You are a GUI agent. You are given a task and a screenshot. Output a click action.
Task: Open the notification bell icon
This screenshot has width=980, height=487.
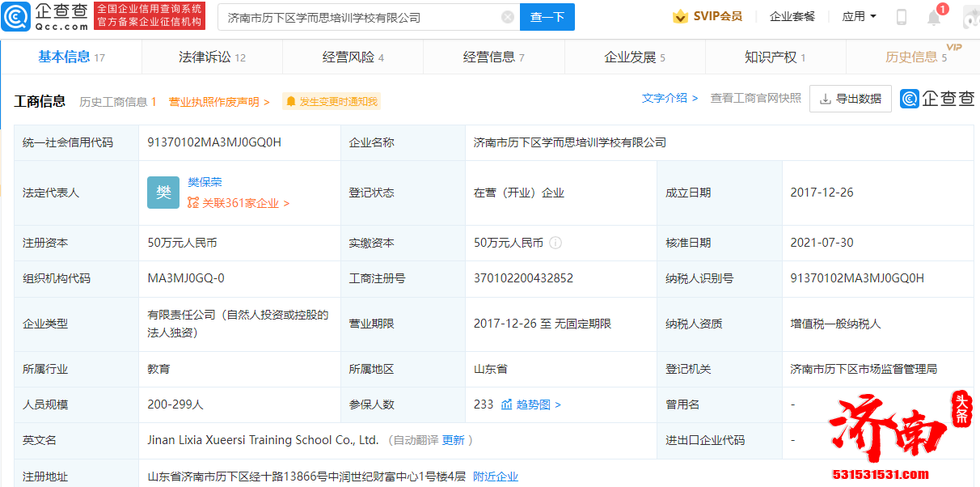pyautogui.click(x=934, y=17)
